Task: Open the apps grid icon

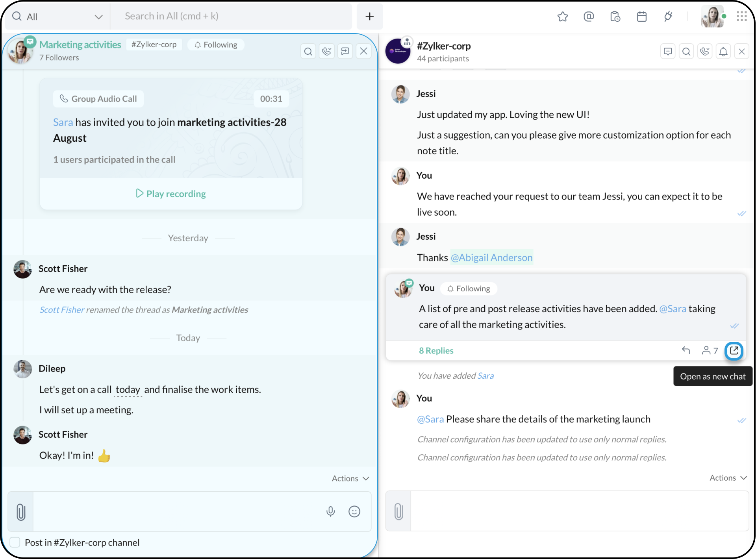Action: tap(741, 17)
